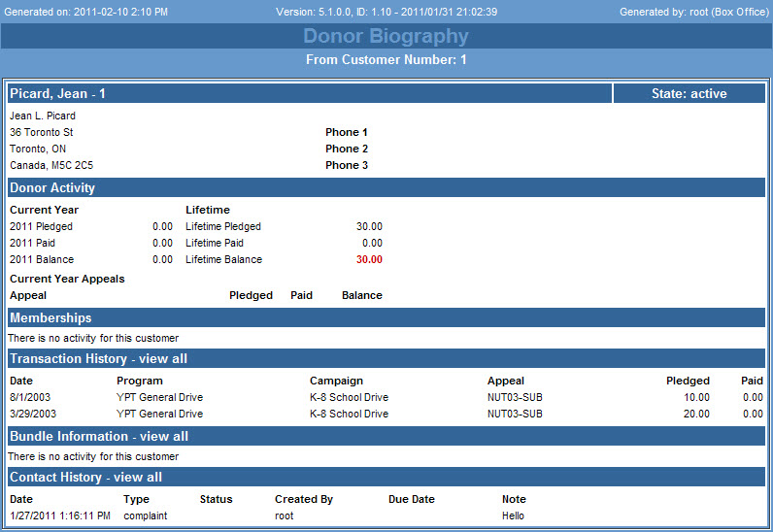Select the Picard, Jean - 1 header
This screenshot has width=773, height=532.
point(310,93)
